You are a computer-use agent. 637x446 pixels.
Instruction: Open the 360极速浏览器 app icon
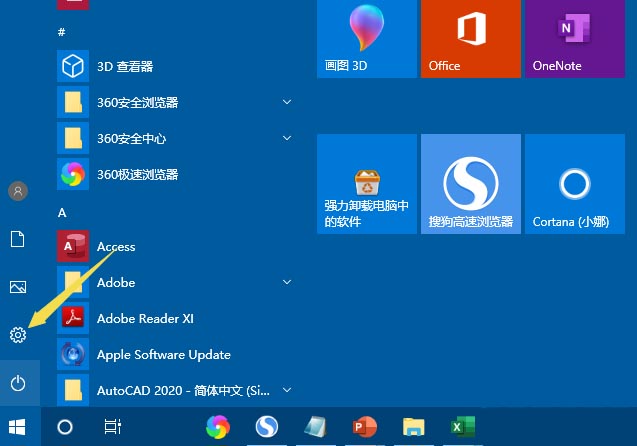[x=73, y=174]
